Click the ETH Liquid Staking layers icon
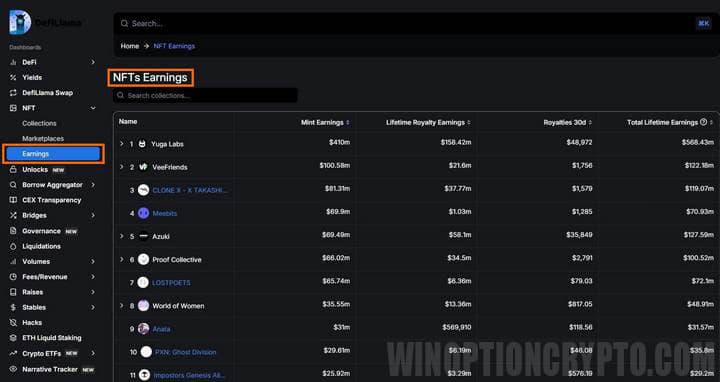 pyautogui.click(x=13, y=338)
